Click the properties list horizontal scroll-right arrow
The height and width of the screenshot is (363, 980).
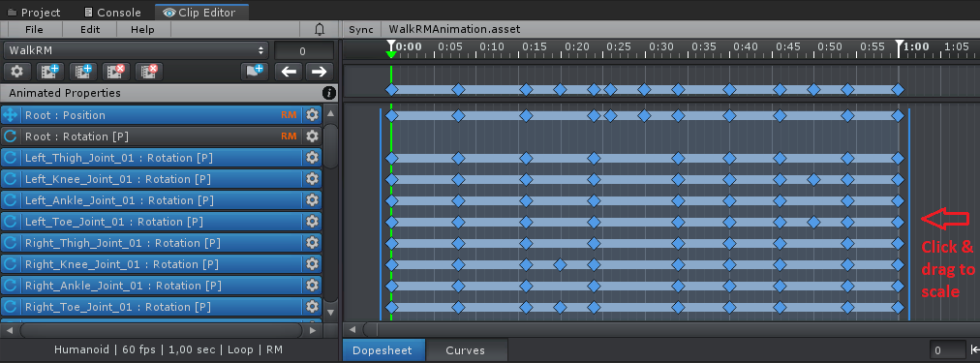[313, 329]
